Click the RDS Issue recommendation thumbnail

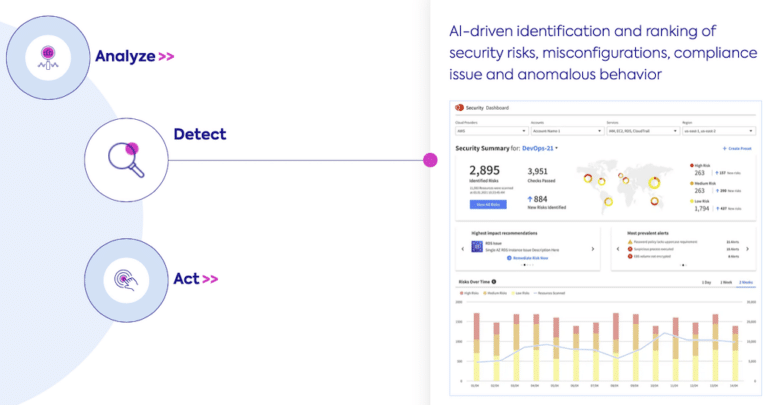tap(477, 246)
